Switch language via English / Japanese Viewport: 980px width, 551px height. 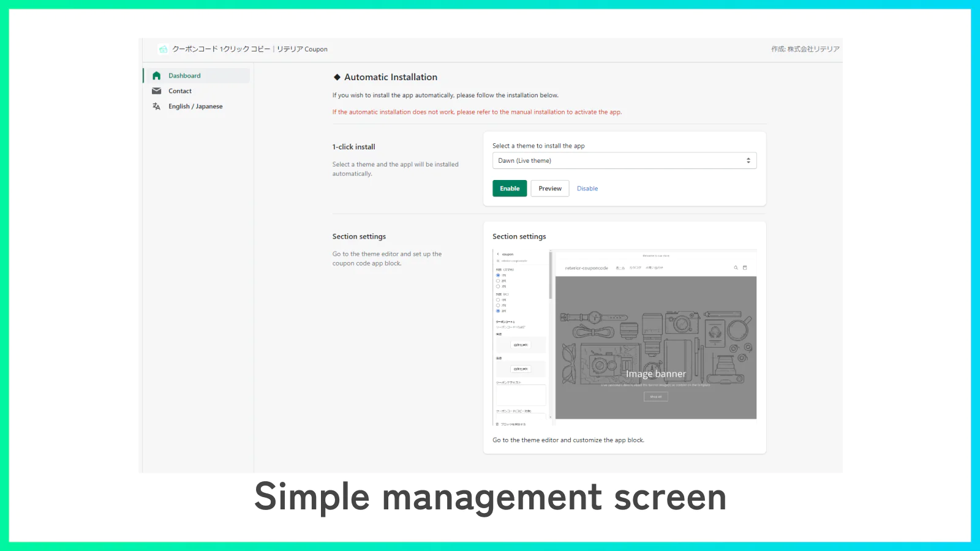(x=197, y=107)
